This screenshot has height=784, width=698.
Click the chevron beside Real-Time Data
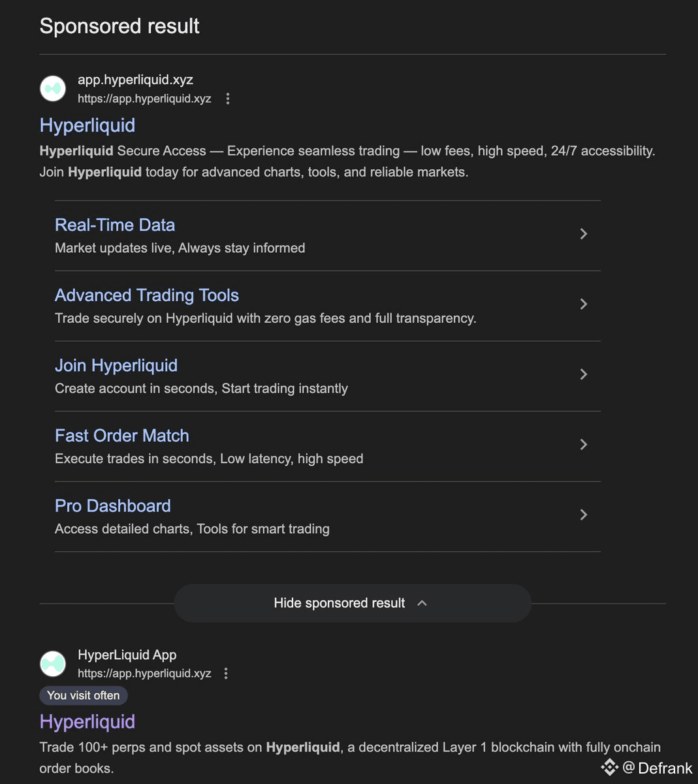coord(584,234)
